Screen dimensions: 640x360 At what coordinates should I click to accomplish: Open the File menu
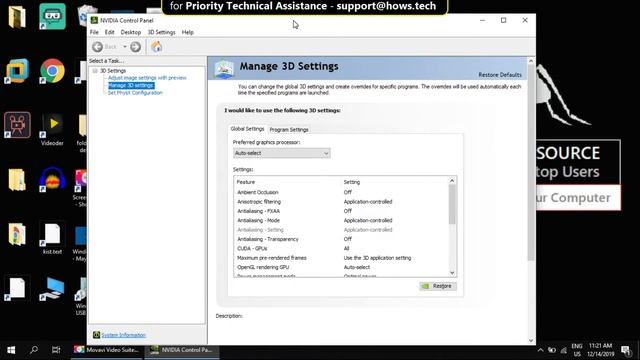94,32
